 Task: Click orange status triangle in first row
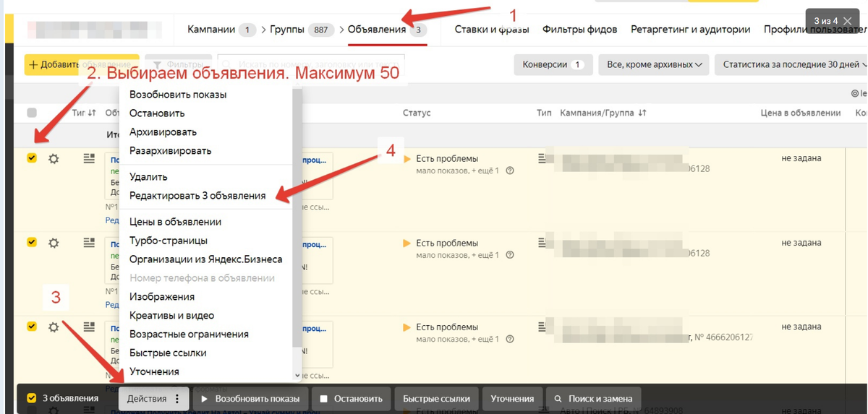point(407,158)
